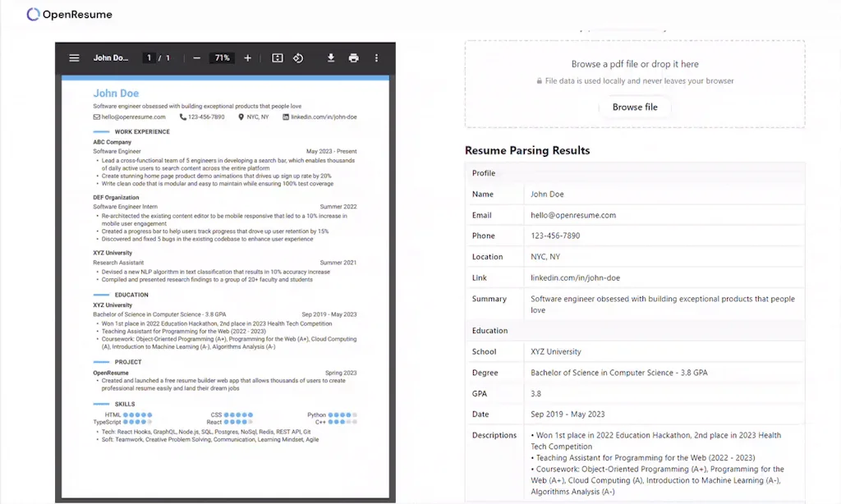Print the resume preview

point(353,57)
